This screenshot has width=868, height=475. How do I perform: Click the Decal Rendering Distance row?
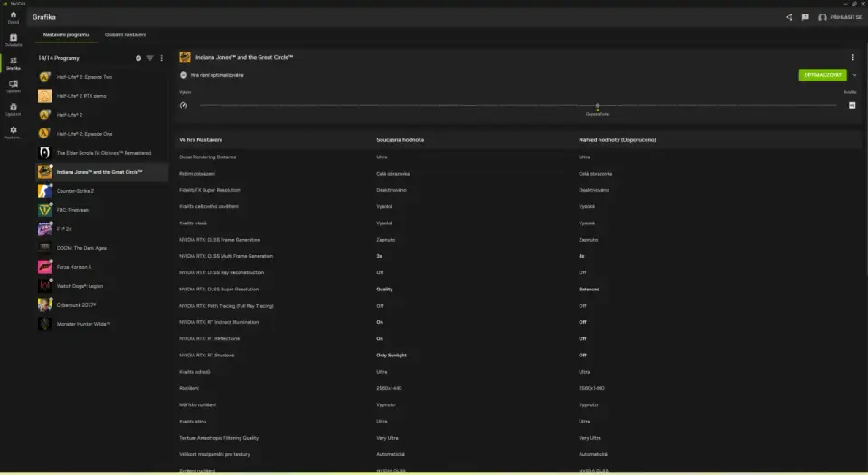518,157
